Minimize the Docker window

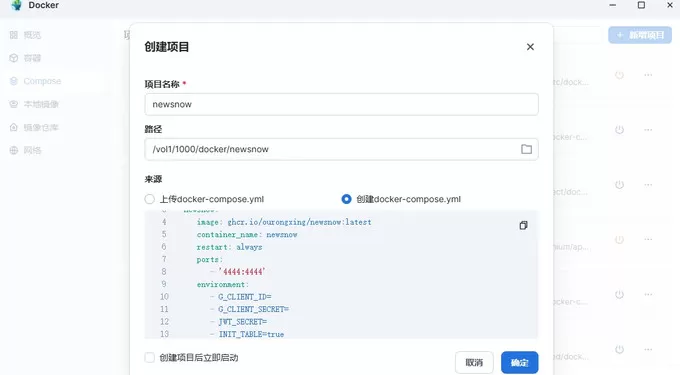(x=612, y=5)
